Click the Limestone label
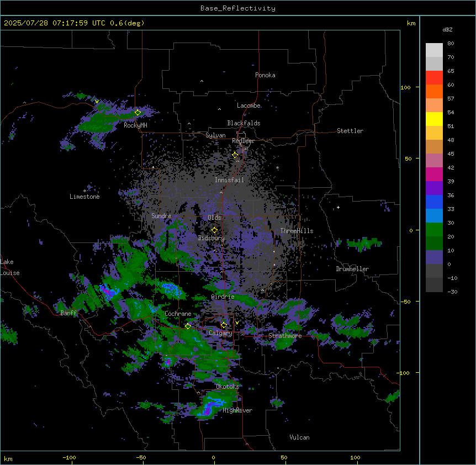 (84, 197)
